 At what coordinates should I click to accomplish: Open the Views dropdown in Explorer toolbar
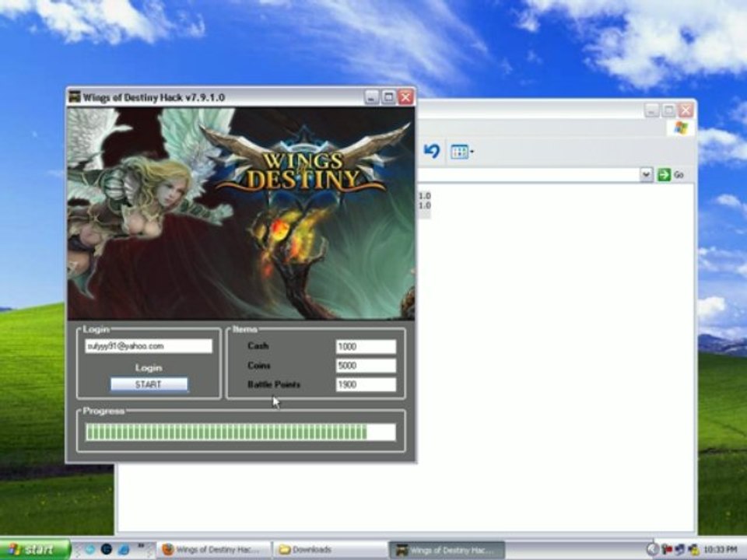pos(462,152)
